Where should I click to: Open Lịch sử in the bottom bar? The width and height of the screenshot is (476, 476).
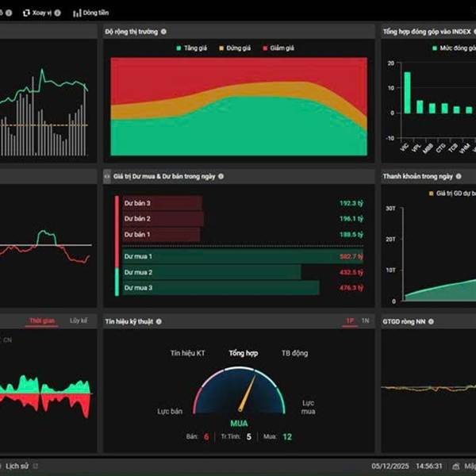click(x=17, y=466)
